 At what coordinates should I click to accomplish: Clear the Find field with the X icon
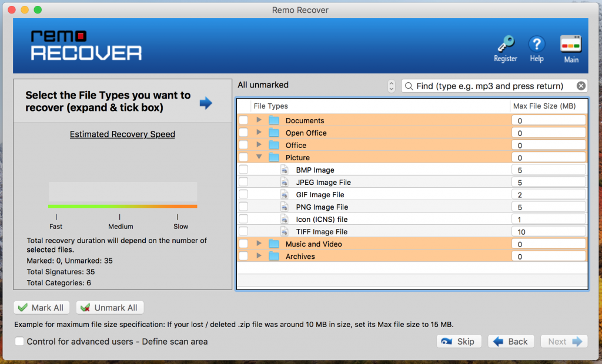point(581,86)
